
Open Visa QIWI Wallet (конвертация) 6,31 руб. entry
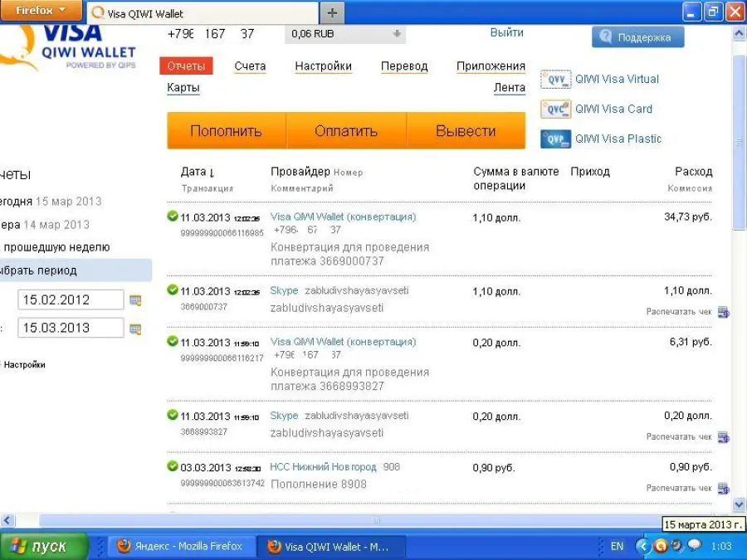(343, 342)
